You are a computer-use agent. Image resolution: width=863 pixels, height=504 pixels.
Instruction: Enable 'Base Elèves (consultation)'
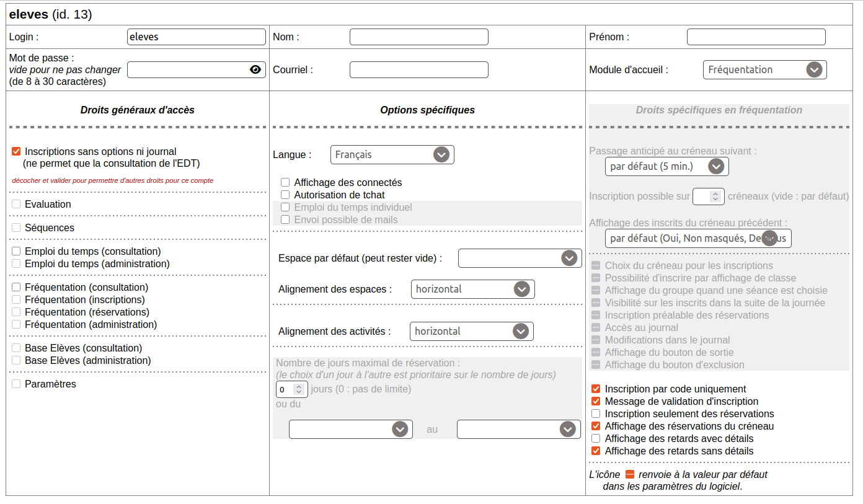click(x=16, y=348)
